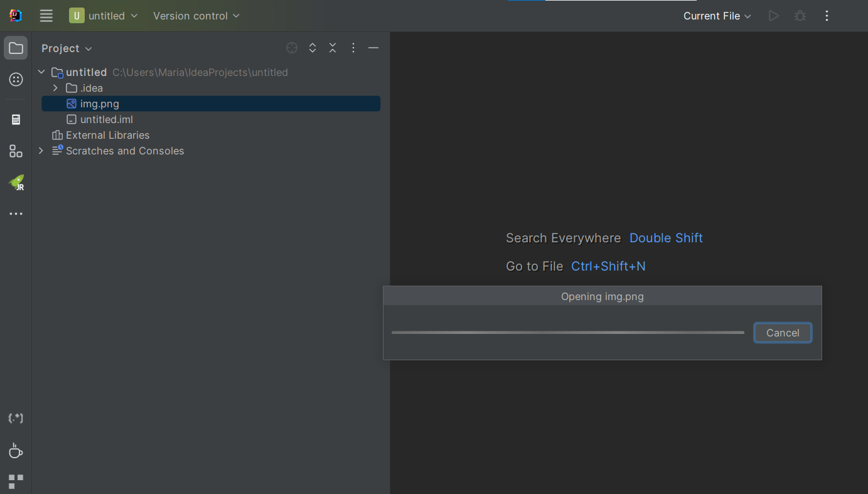
Task: Hide the Project tool window with minus icon
Action: 373,48
